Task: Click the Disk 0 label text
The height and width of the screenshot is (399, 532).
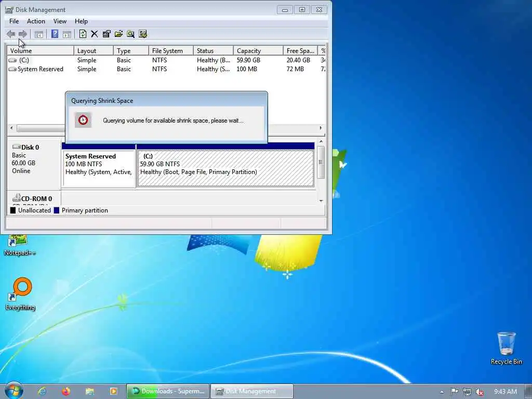Action: tap(30, 147)
